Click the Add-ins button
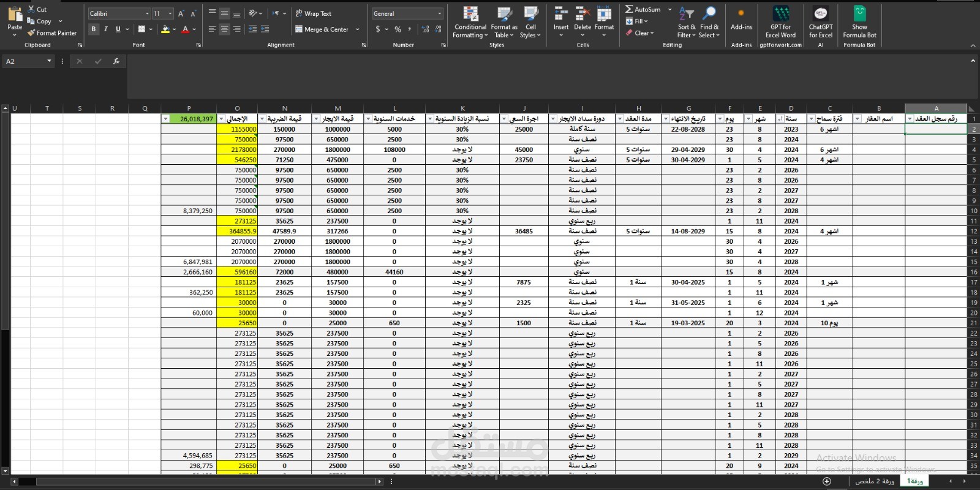This screenshot has height=490, width=980. point(741,18)
